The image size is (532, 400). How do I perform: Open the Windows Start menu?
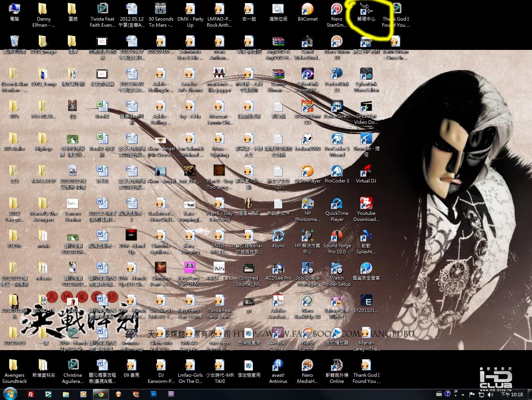10,394
